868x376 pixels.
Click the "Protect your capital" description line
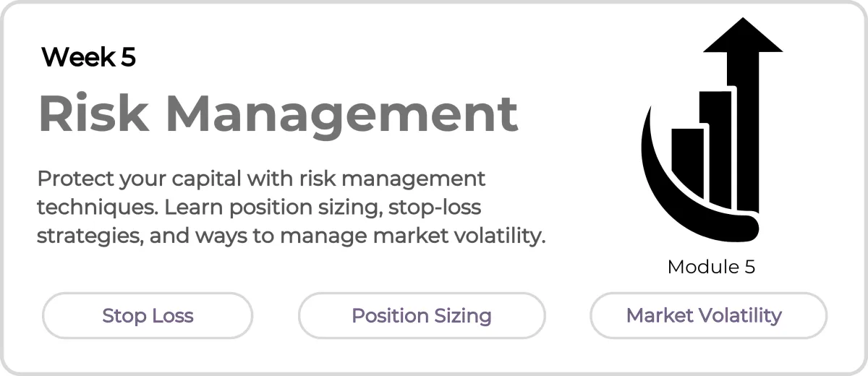pyautogui.click(x=261, y=179)
